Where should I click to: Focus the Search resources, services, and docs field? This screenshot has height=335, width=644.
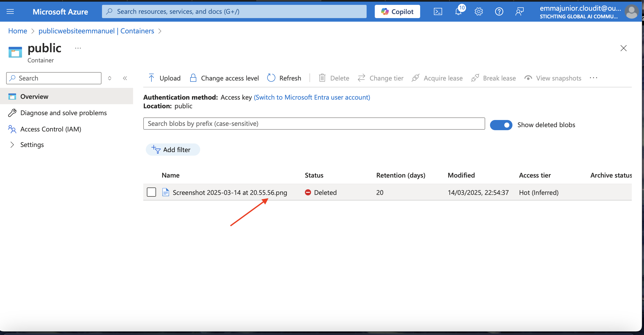pos(234,11)
